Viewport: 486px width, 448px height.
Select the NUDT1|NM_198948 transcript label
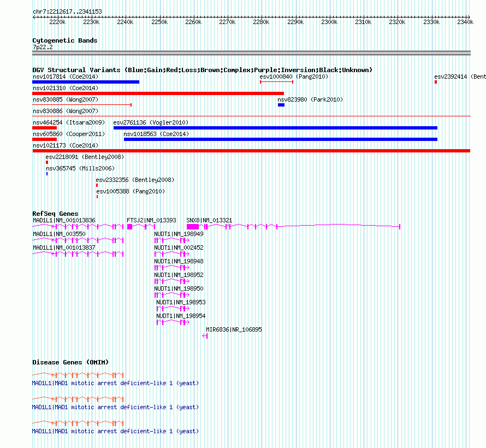point(179,261)
